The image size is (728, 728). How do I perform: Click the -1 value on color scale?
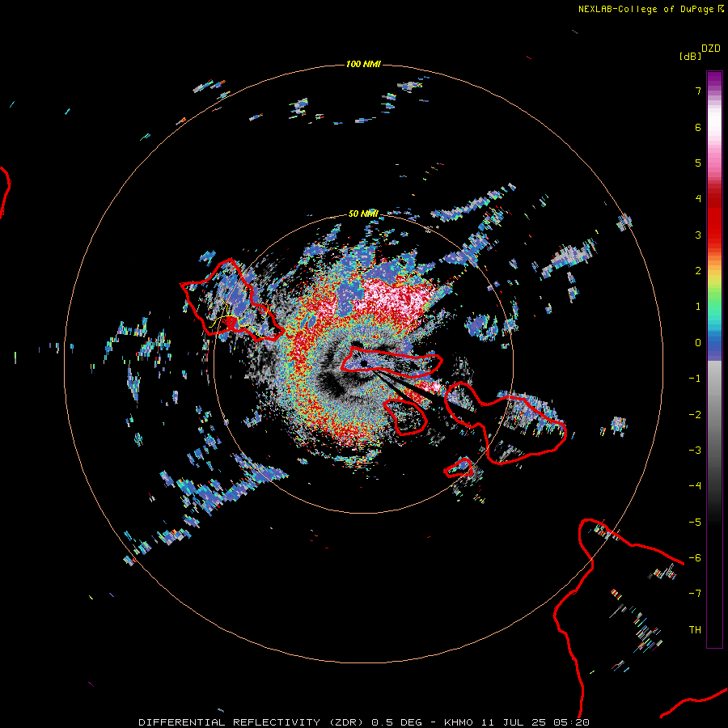[x=695, y=379]
